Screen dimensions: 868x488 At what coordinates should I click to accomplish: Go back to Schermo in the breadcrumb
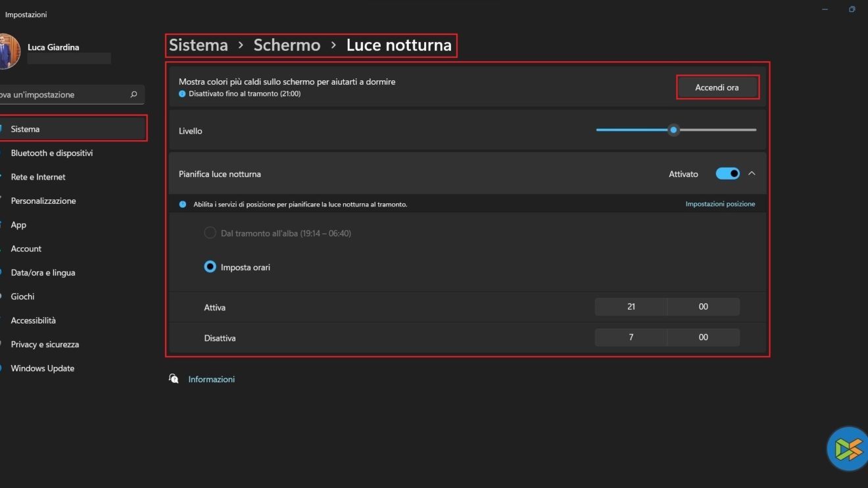(287, 45)
